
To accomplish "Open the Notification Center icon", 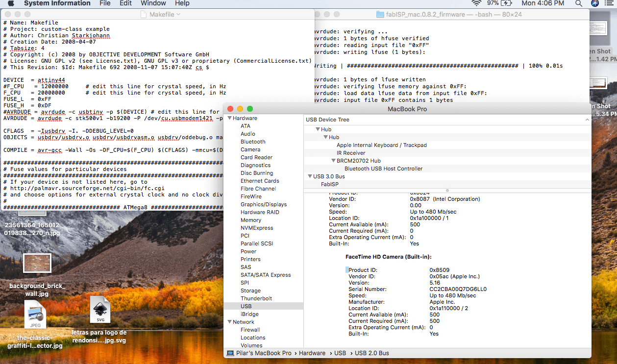I will point(609,3).
